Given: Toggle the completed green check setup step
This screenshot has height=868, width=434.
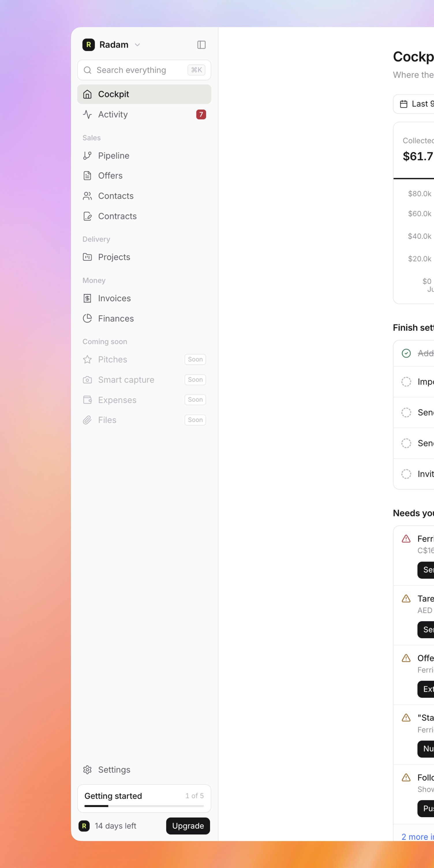Looking at the screenshot, I should pyautogui.click(x=406, y=353).
